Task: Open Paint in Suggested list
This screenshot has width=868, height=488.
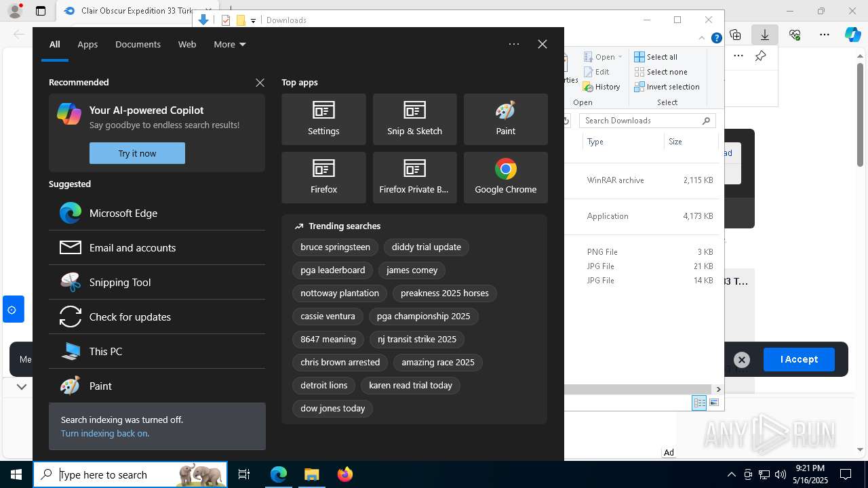Action: point(157,386)
